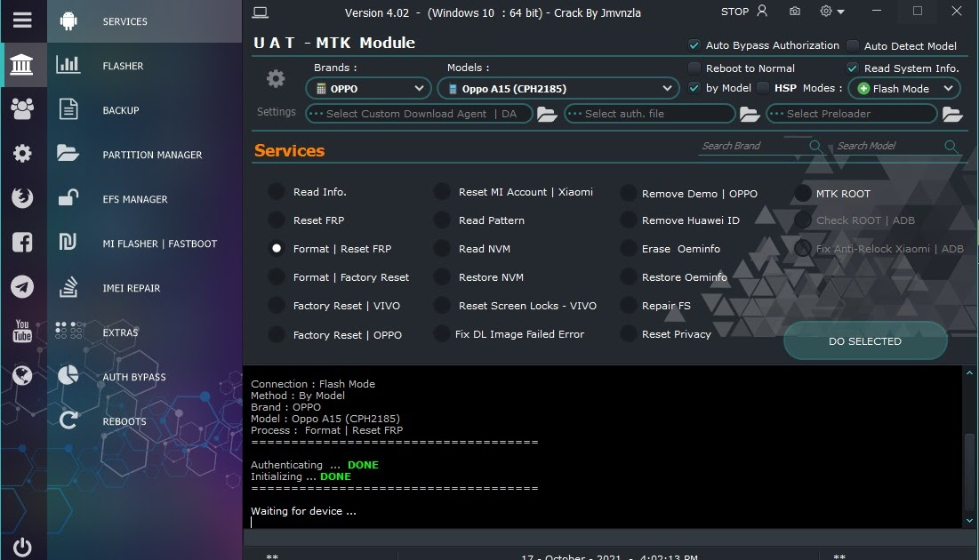Click the gear icon in left strip

click(22, 153)
